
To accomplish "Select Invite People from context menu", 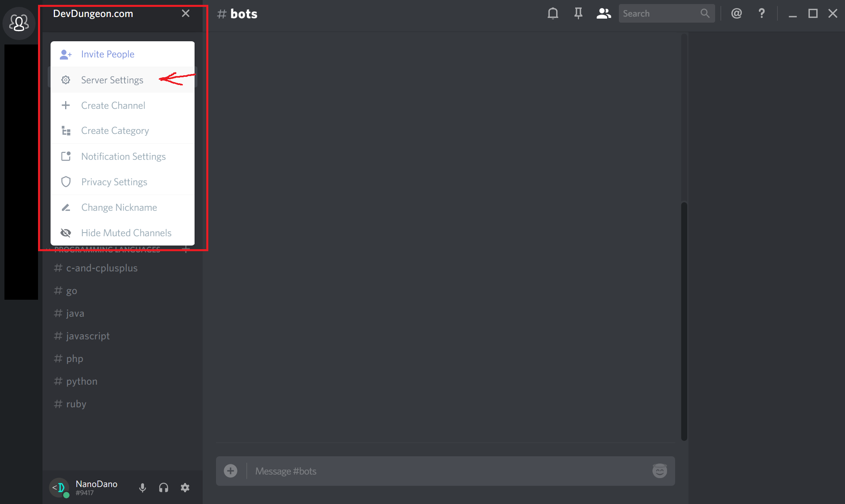I will 108,54.
